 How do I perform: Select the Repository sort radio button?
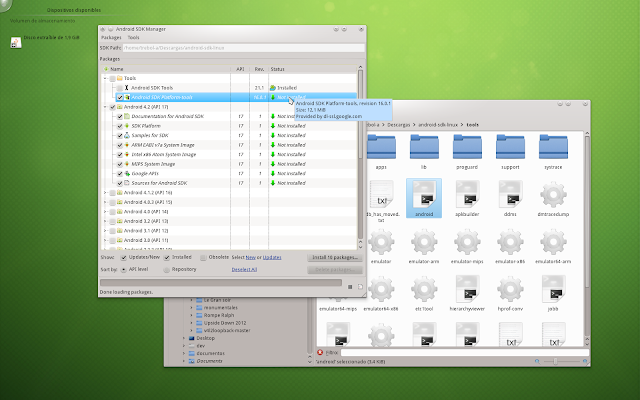166,269
